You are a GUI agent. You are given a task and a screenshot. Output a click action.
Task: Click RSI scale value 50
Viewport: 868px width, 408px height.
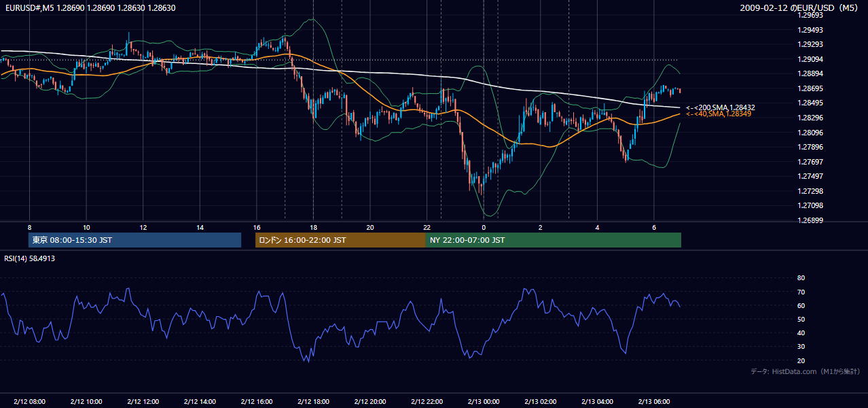click(801, 319)
